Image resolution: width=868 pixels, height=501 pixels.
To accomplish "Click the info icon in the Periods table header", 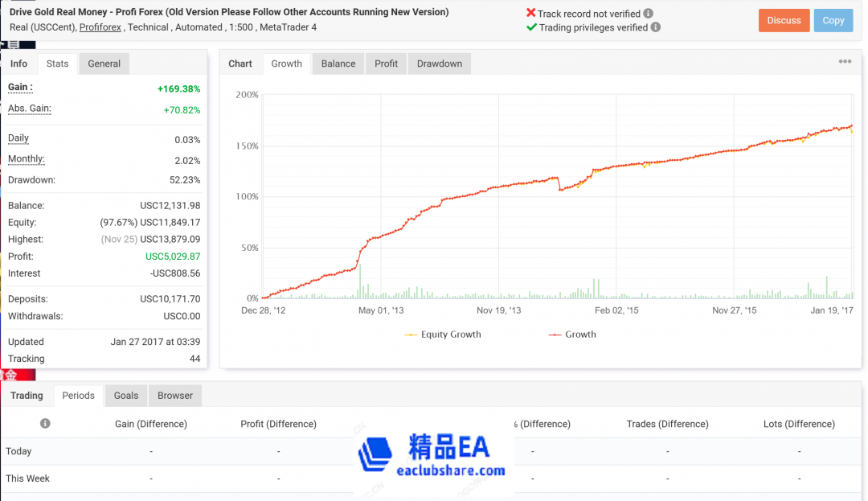I will (46, 424).
